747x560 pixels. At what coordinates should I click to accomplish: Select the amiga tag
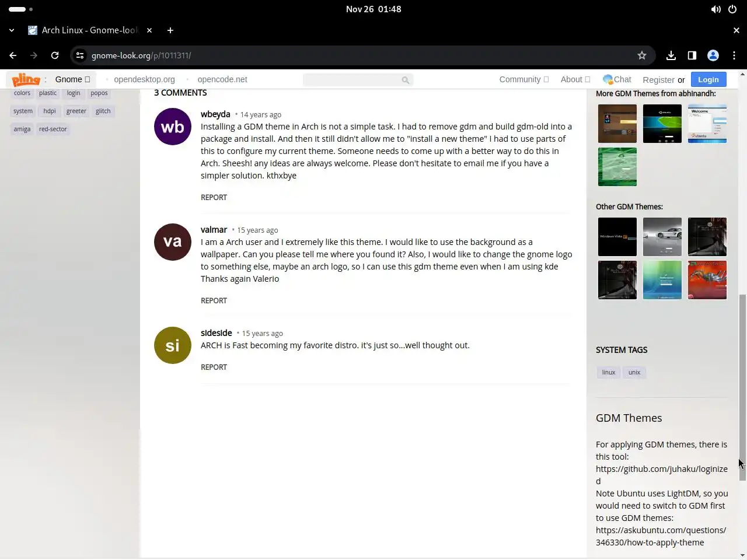(x=22, y=129)
